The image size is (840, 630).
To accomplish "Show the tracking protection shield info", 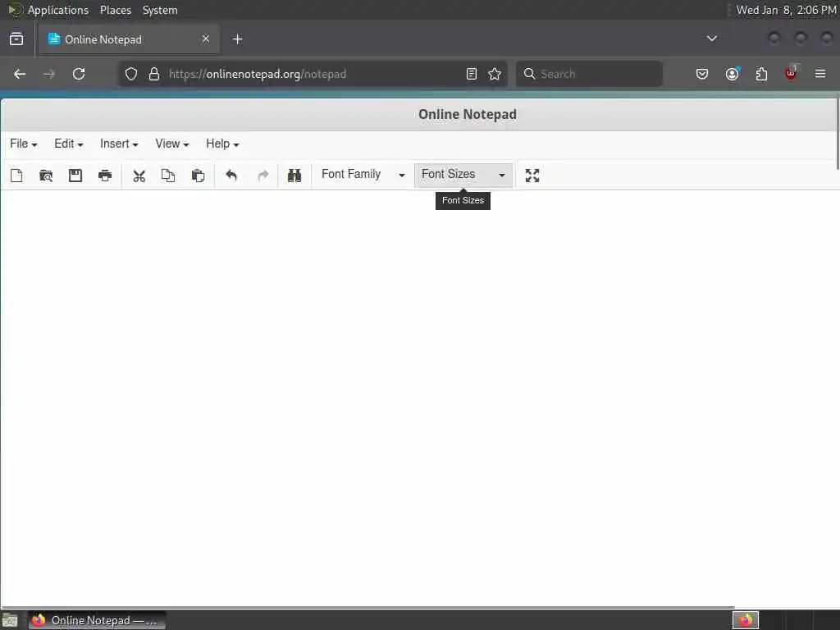I will [x=131, y=74].
